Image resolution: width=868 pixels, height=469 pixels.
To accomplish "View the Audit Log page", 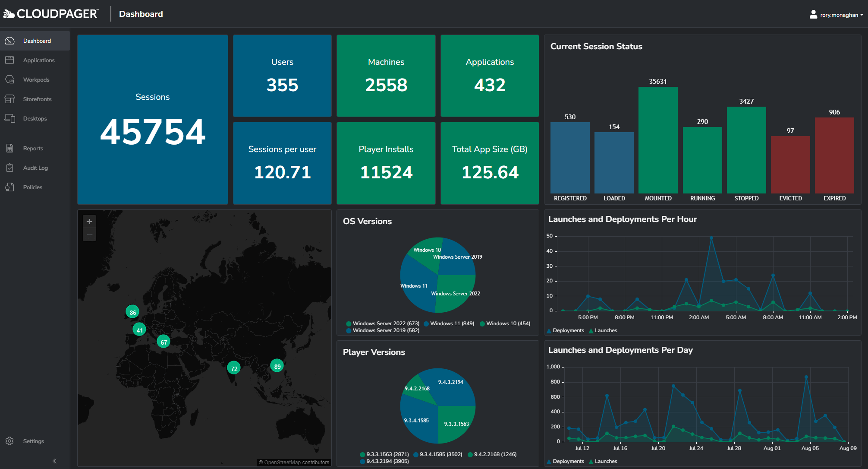I will tap(35, 168).
